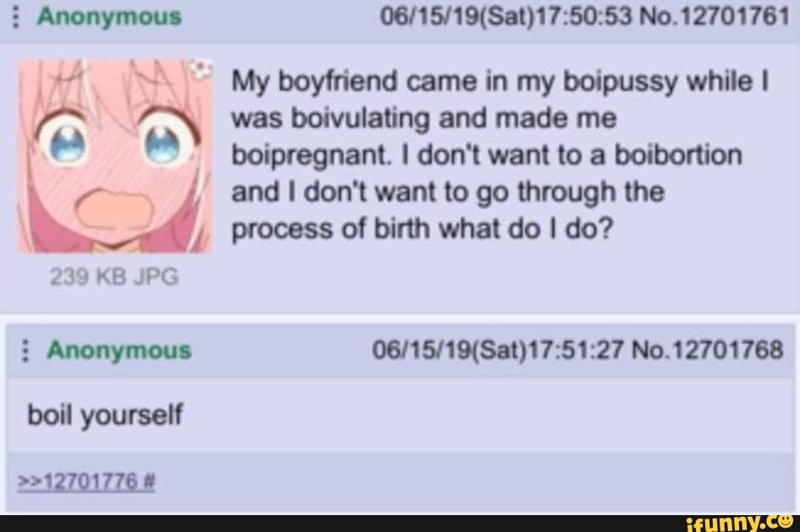Open the three-dot menu on post 12701761
The width and height of the screenshot is (800, 532).
tap(16, 17)
